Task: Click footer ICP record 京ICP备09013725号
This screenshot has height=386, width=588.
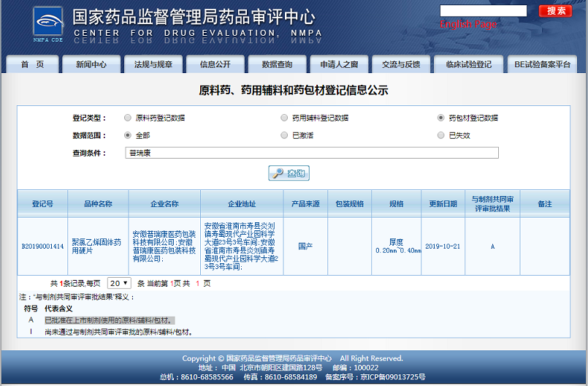Action: coord(393,377)
